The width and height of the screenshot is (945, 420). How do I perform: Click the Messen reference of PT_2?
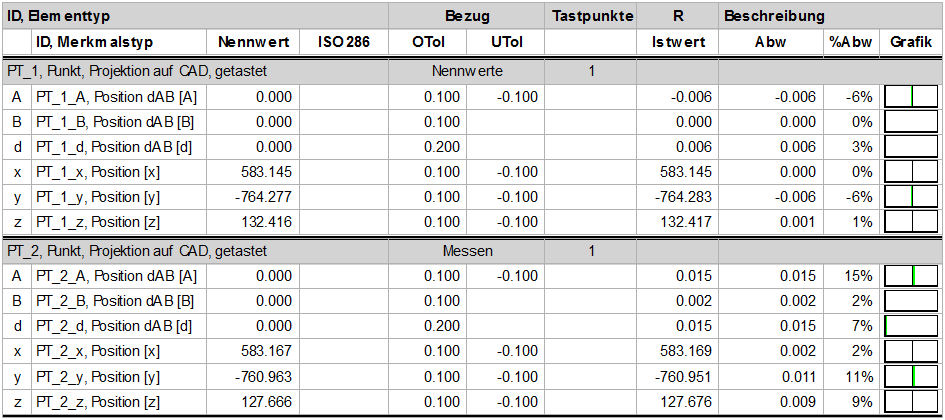(467, 251)
